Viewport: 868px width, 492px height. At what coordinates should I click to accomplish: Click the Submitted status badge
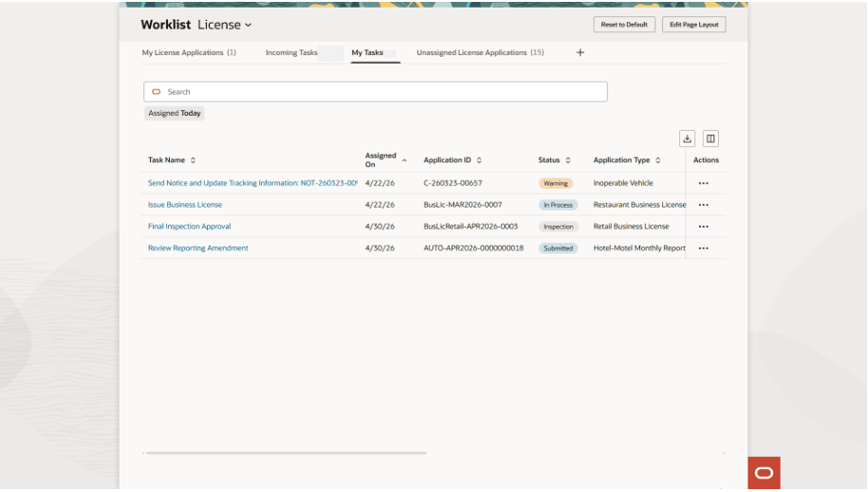tap(558, 248)
